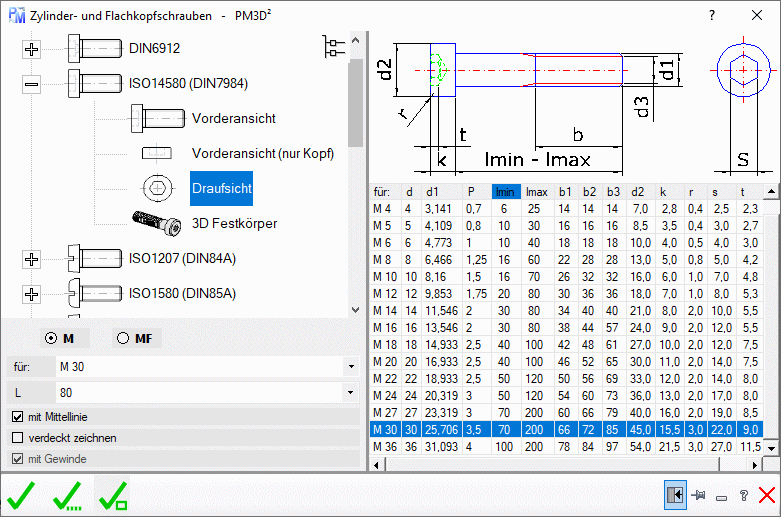This screenshot has height=517, width=781.
Task: Enable the 'verdeckt zeichnen' checkbox
Action: pyautogui.click(x=17, y=438)
